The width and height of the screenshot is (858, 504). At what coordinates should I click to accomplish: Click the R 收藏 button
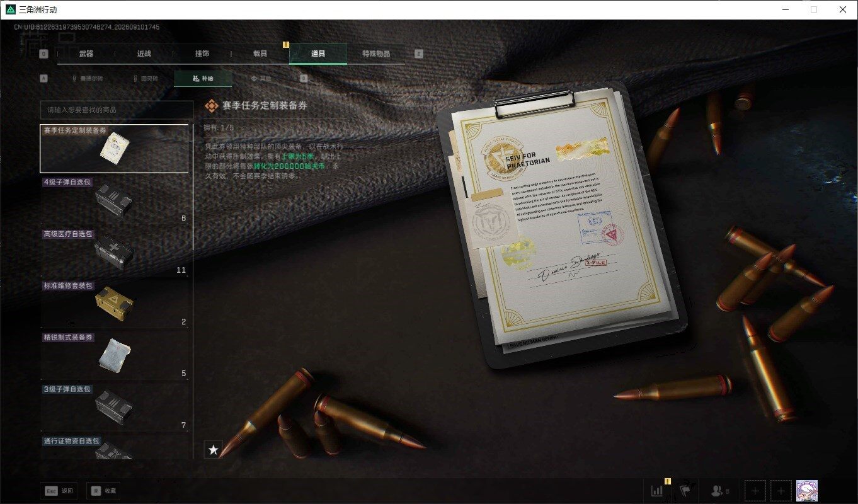pyautogui.click(x=103, y=491)
